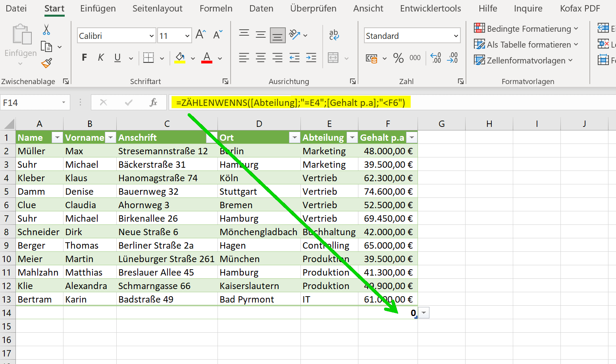616x364 pixels.
Task: Decrease indent
Action: click(x=295, y=58)
